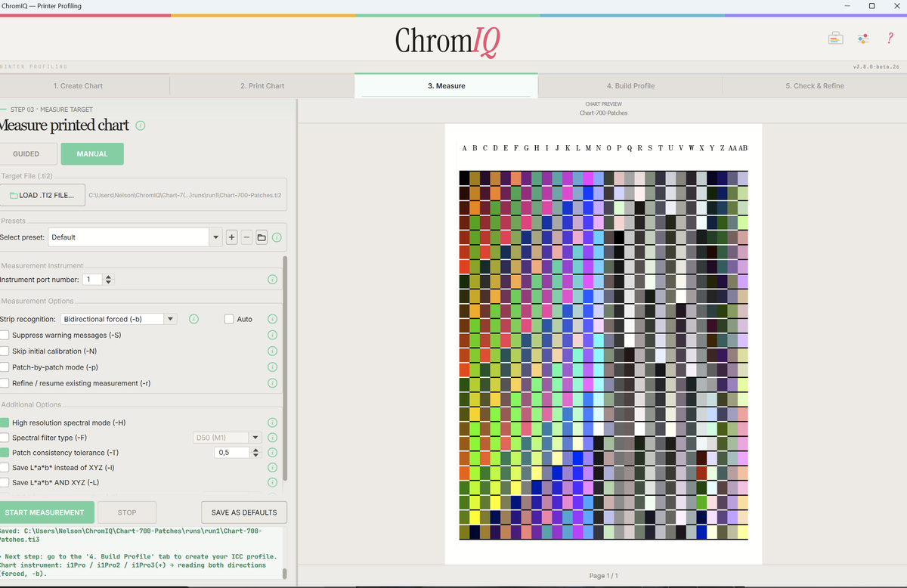Select the 3. Measure tab
907x588 pixels.
pyautogui.click(x=446, y=85)
